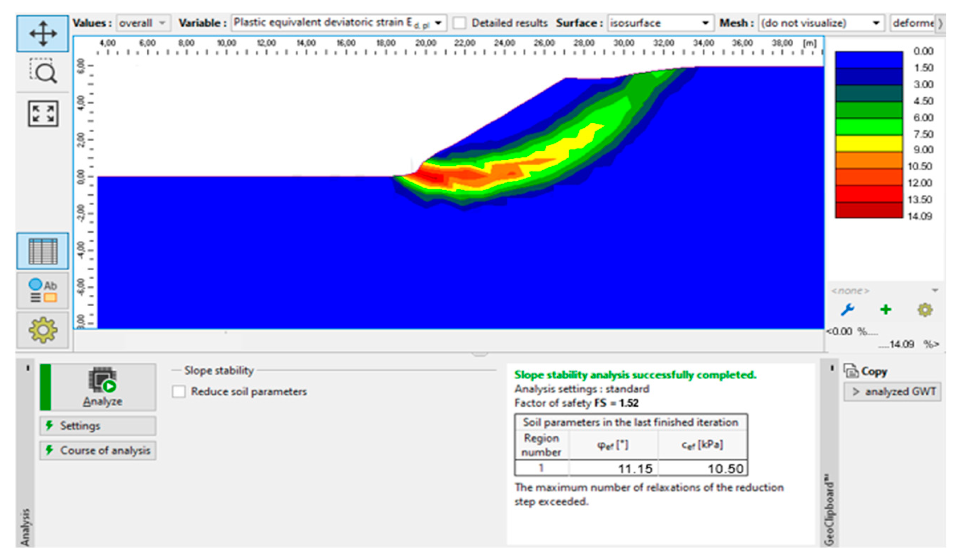Open color scale gear settings
Screen dimensions: 958x560
point(925,310)
